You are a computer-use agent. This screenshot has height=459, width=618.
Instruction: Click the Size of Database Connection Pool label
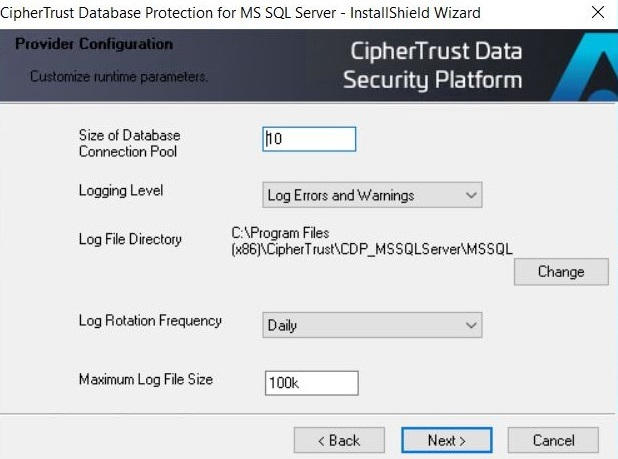(x=129, y=143)
